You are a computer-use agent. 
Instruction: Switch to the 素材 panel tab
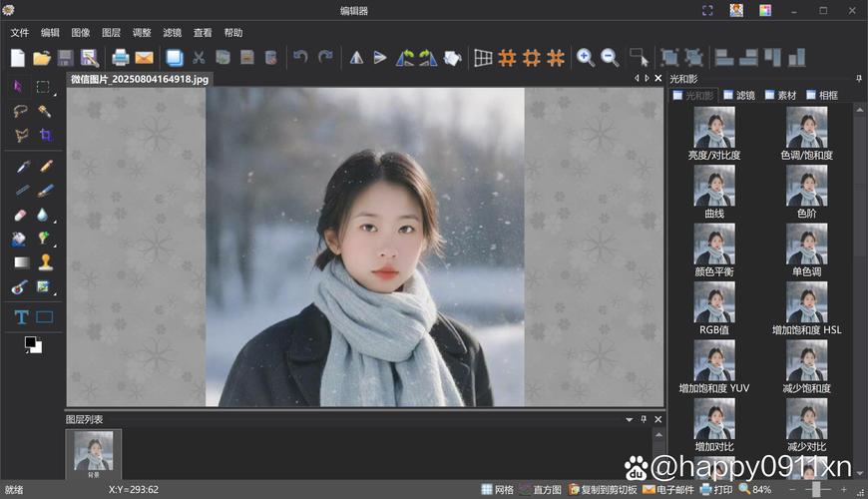coord(780,95)
